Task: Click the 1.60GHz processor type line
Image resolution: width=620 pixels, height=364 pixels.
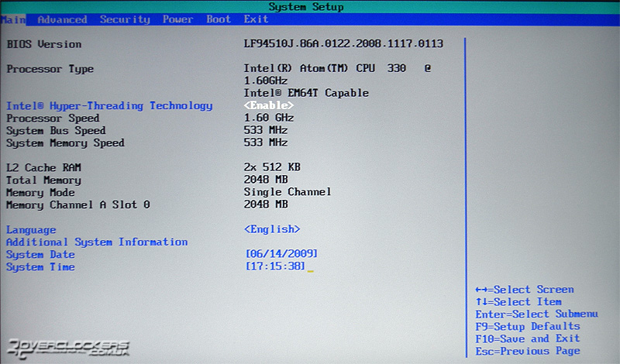Action: [265, 81]
